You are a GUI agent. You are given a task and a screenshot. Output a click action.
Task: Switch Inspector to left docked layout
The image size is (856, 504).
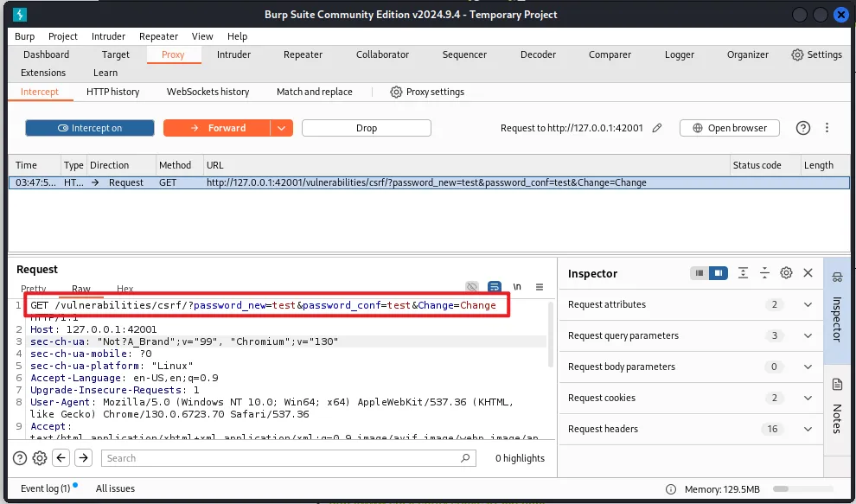pos(699,273)
